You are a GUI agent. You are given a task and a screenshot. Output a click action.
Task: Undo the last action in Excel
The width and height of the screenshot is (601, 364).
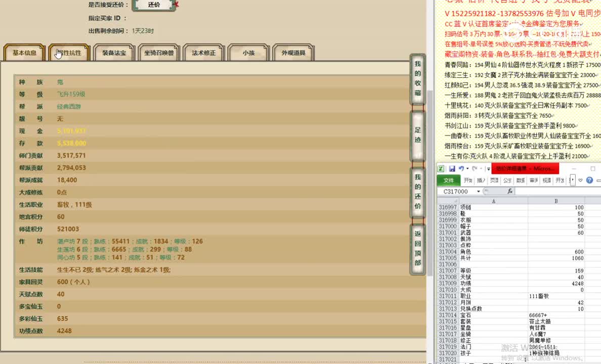(461, 168)
